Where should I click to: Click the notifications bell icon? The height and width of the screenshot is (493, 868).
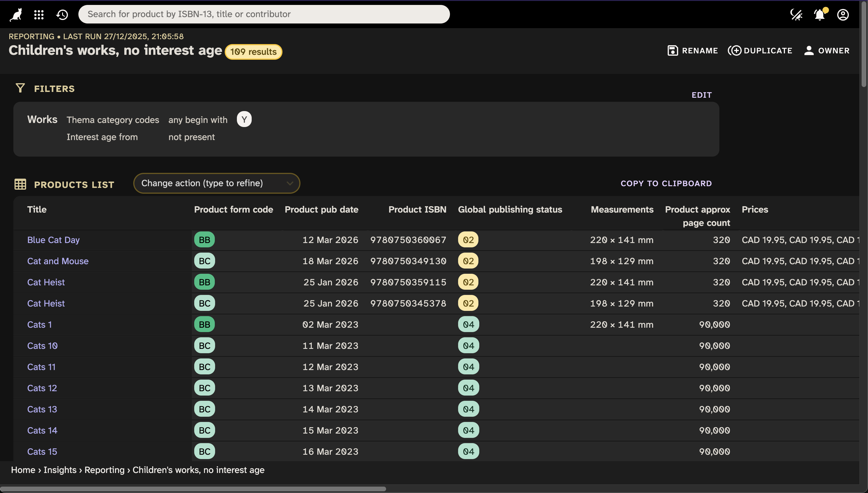(x=820, y=14)
